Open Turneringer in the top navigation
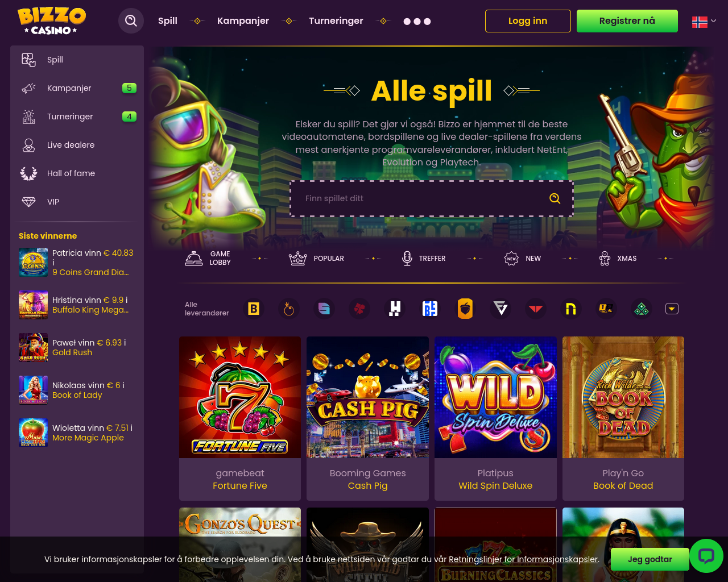 (x=336, y=20)
